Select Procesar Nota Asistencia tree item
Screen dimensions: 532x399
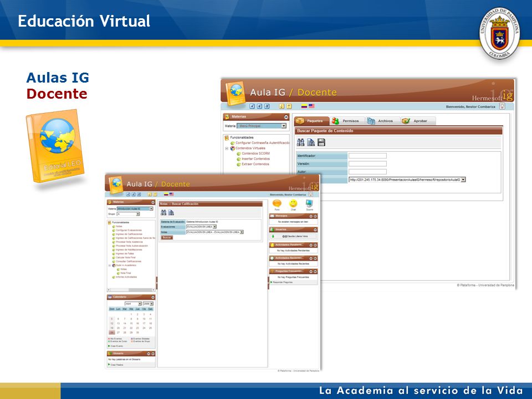(x=129, y=242)
